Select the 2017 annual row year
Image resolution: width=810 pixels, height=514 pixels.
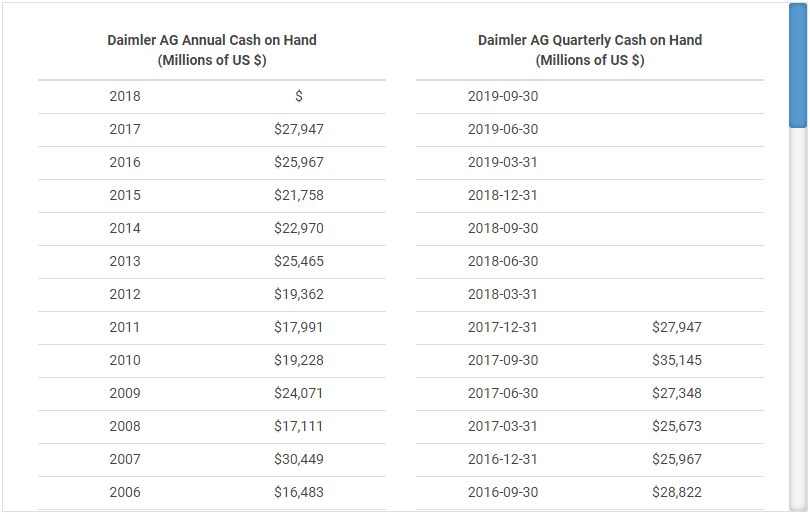click(x=125, y=129)
